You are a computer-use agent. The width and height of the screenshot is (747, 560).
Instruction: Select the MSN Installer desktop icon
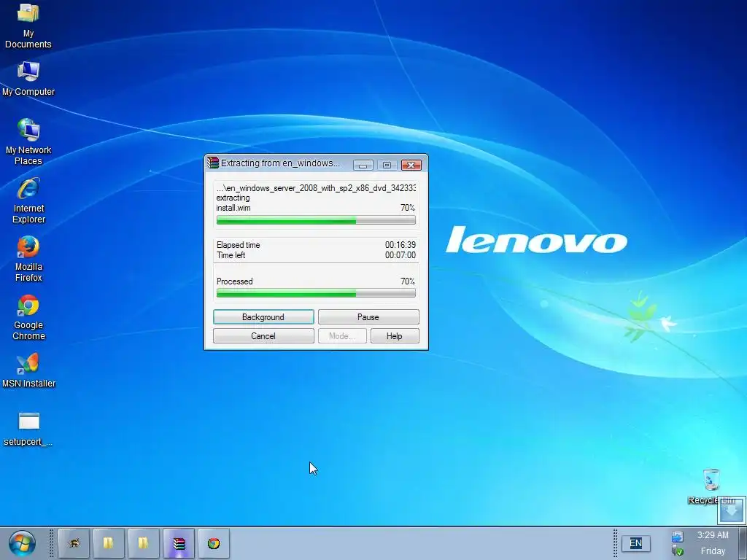click(28, 370)
